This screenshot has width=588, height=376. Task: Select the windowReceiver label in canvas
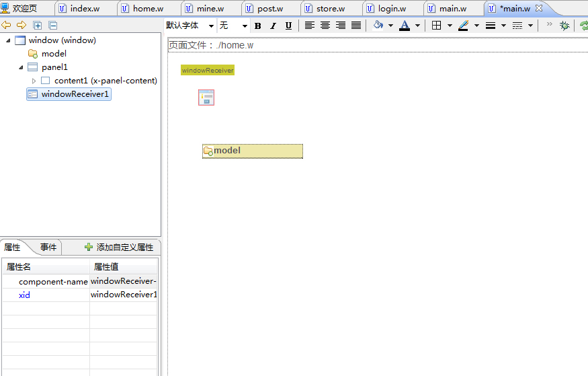point(208,70)
